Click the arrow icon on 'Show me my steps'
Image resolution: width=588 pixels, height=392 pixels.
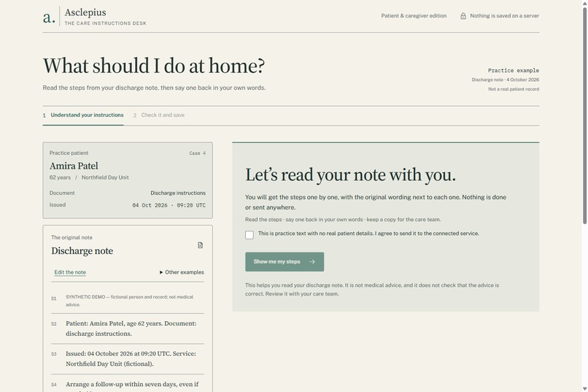click(312, 262)
